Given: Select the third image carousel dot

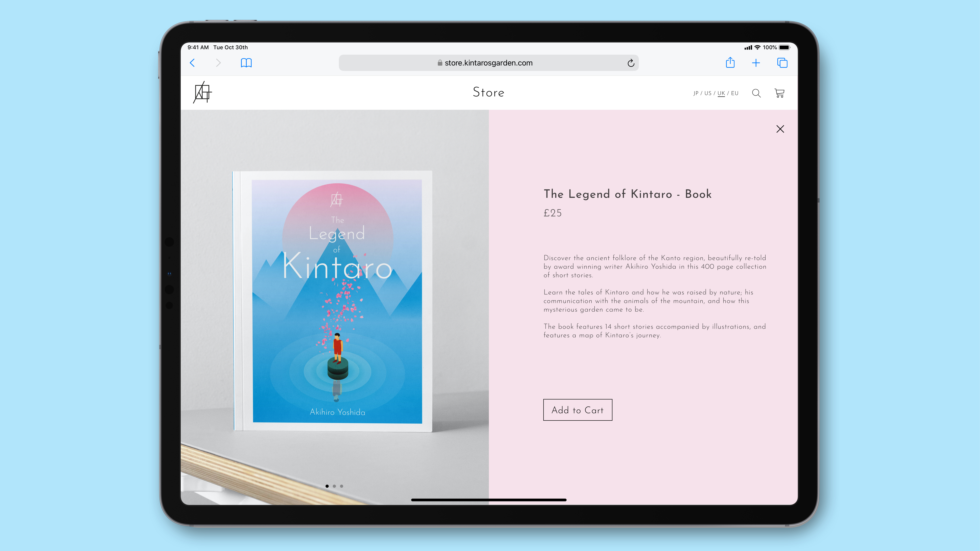Looking at the screenshot, I should [341, 486].
